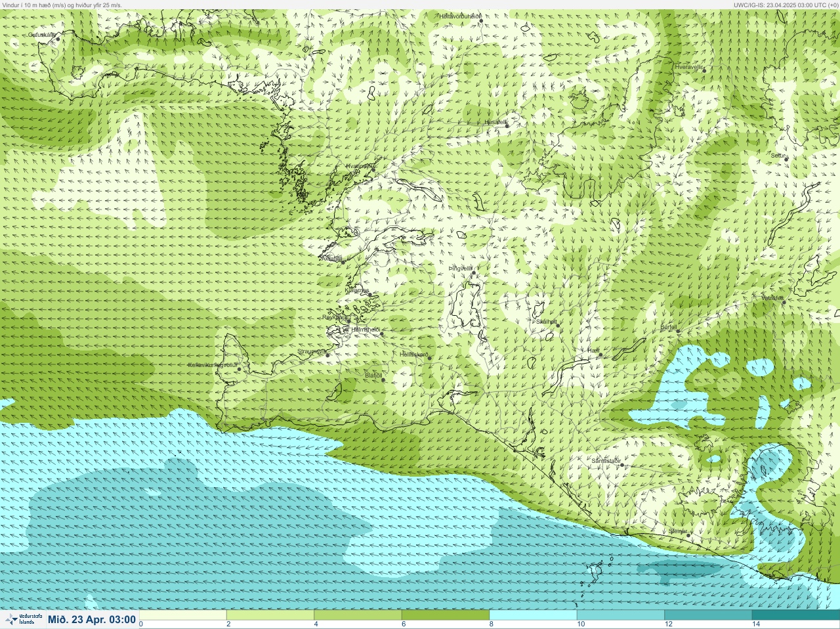Click the 'Mið. 23 Apr. 03:00' date label
The image size is (840, 629).
[x=92, y=620]
